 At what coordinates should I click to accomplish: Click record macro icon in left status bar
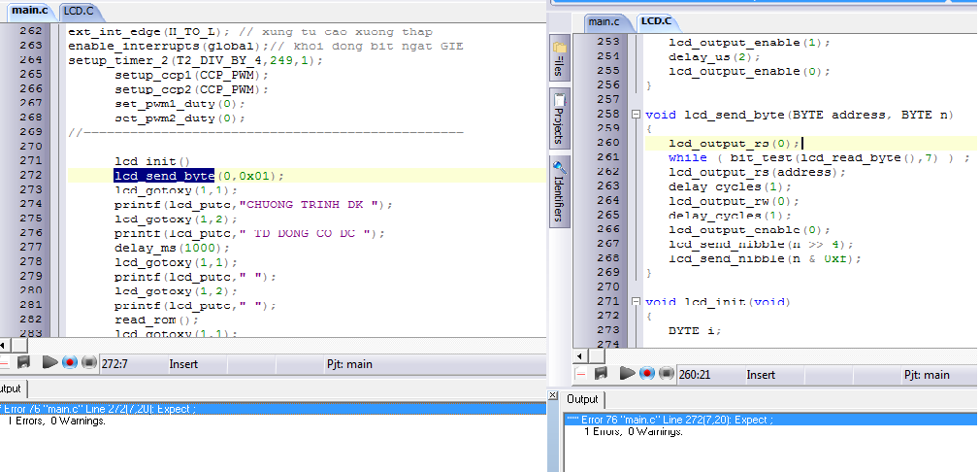pos(69,362)
